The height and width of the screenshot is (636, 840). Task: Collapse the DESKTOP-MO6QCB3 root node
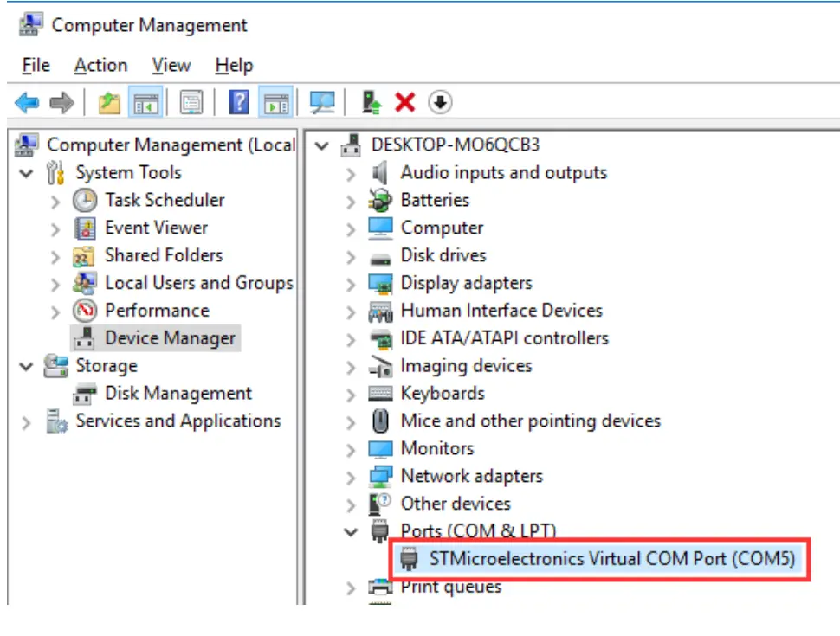[x=321, y=145]
